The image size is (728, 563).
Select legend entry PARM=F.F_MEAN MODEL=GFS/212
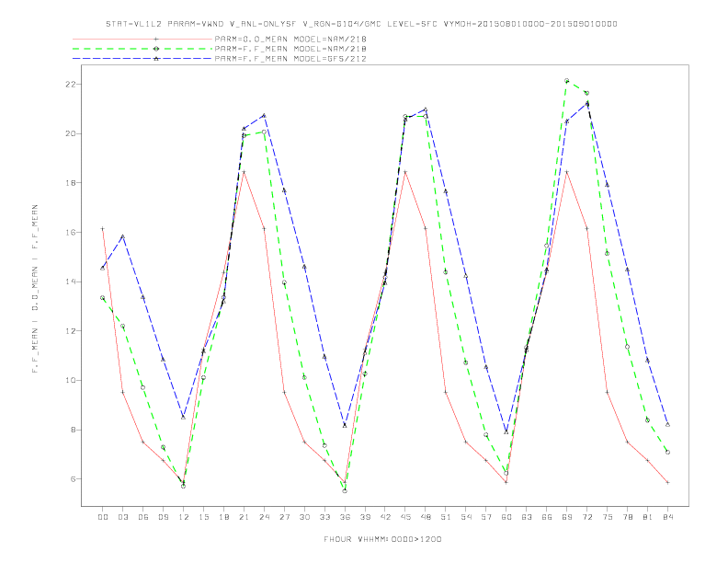pyautogui.click(x=290, y=59)
